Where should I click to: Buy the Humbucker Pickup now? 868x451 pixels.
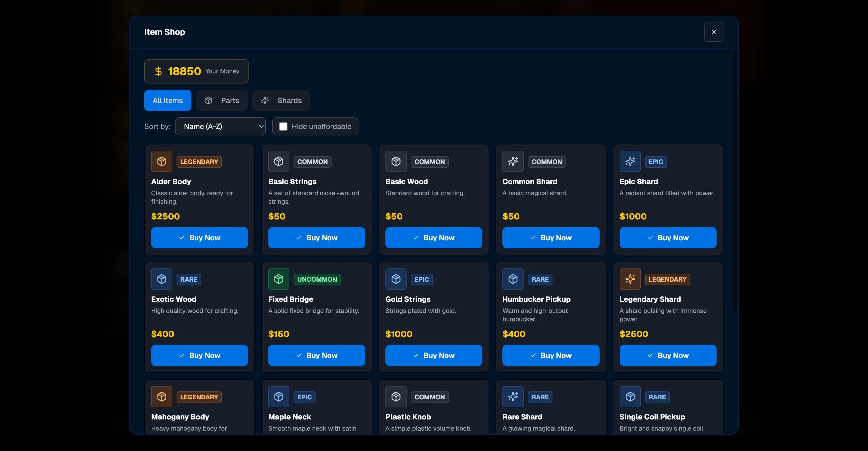click(x=551, y=355)
